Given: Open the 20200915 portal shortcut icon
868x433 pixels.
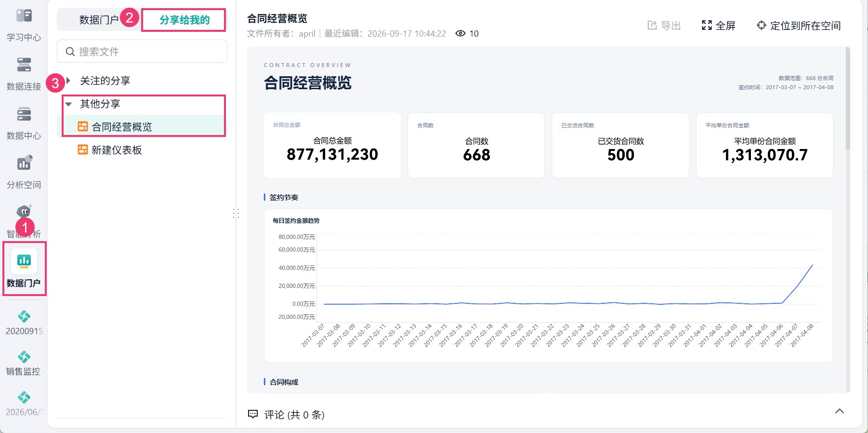Looking at the screenshot, I should pos(24,316).
